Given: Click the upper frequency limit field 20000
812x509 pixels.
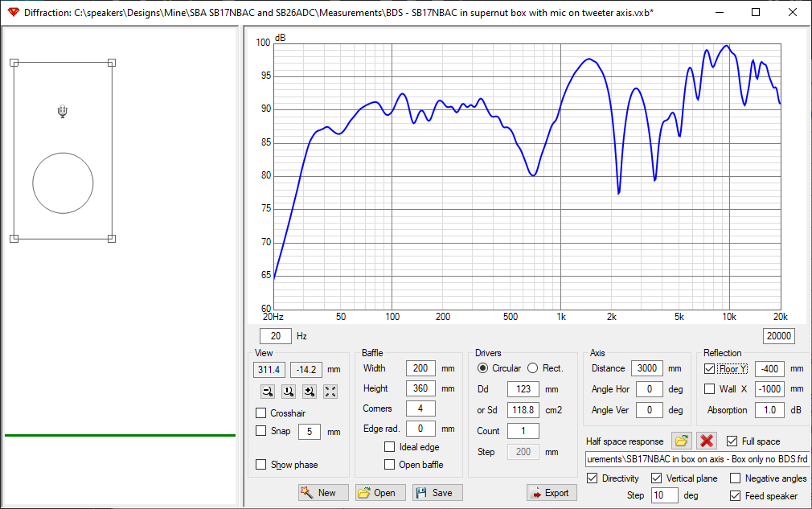Looking at the screenshot, I should coord(779,336).
